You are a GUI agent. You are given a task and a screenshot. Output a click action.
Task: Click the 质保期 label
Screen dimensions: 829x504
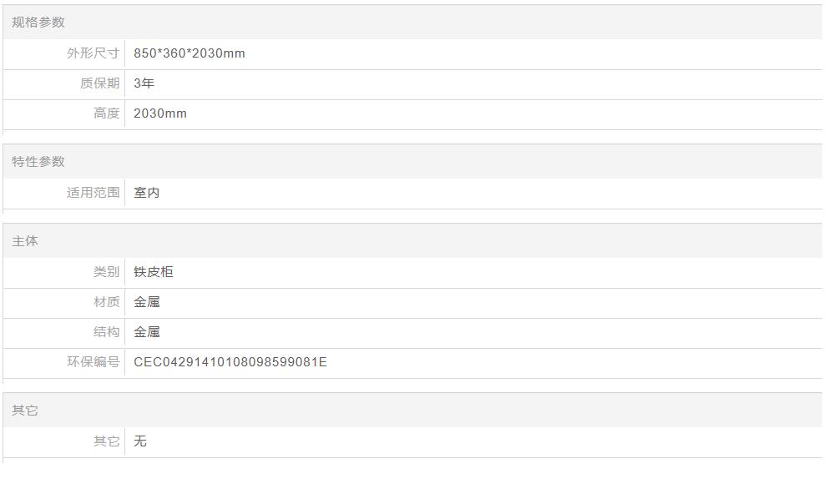click(100, 83)
